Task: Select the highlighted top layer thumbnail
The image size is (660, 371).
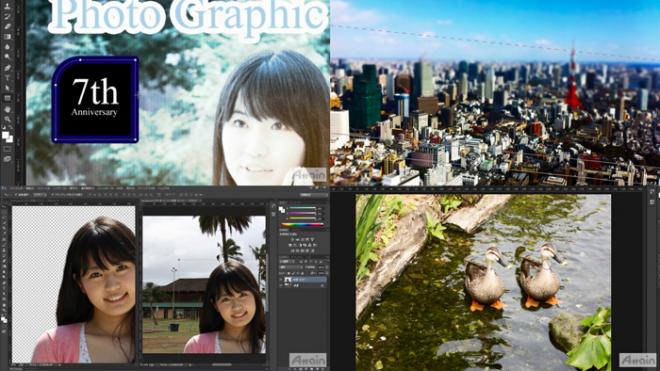Action: tap(288, 279)
